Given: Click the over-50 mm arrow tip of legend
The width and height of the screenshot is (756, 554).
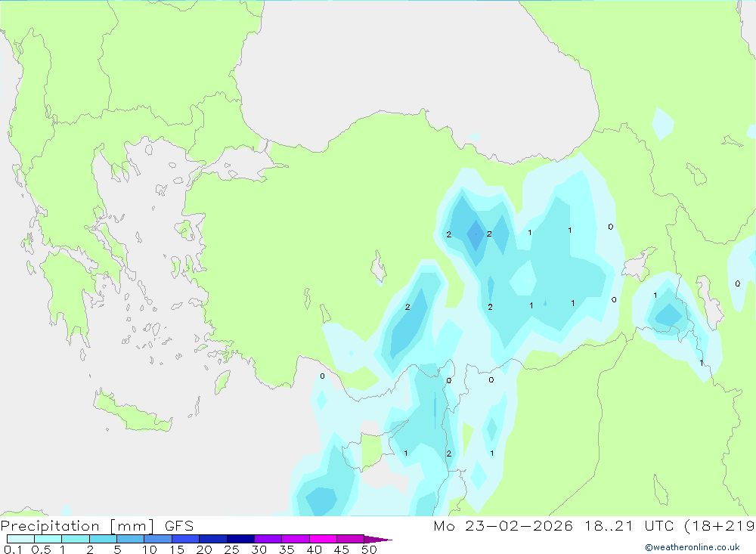Looking at the screenshot, I should click(x=378, y=539).
